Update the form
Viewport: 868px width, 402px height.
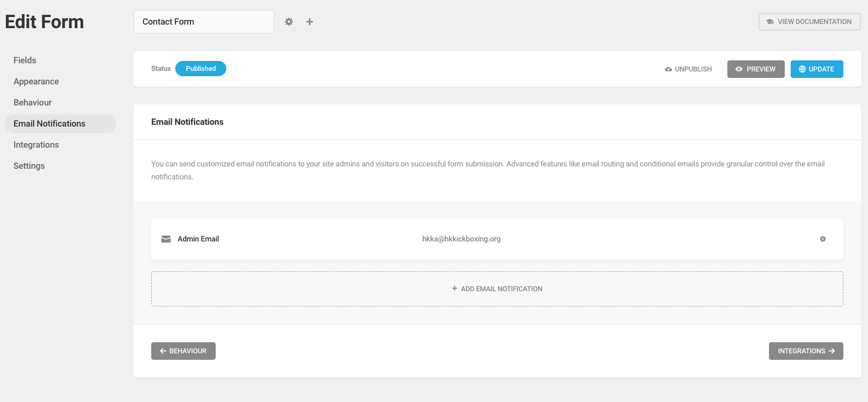click(x=817, y=69)
